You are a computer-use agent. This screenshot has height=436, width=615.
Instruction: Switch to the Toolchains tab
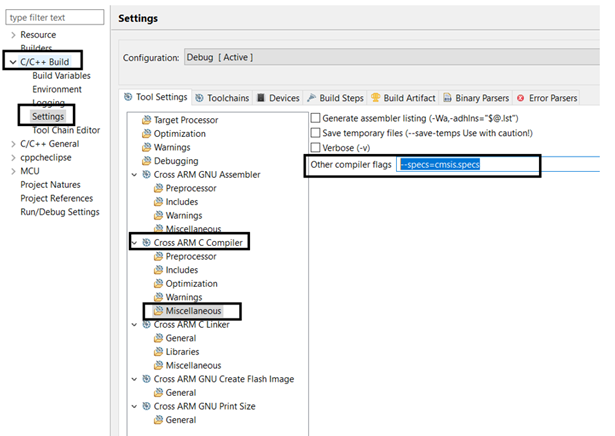click(x=222, y=98)
